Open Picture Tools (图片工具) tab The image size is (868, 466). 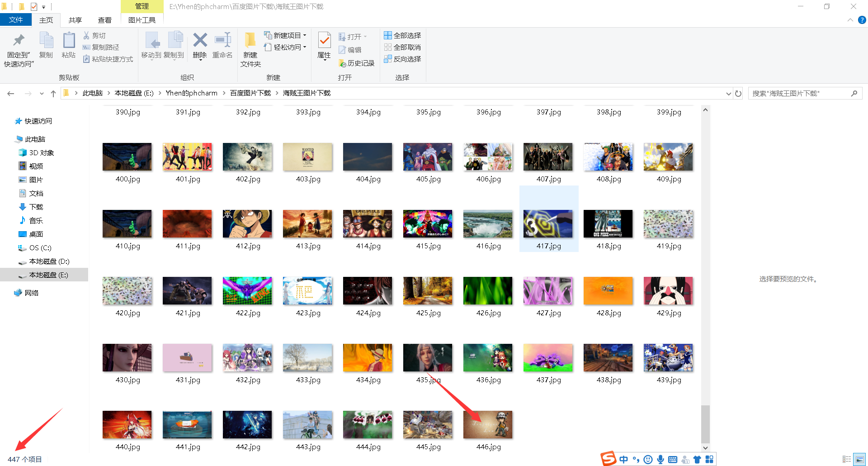(x=142, y=20)
